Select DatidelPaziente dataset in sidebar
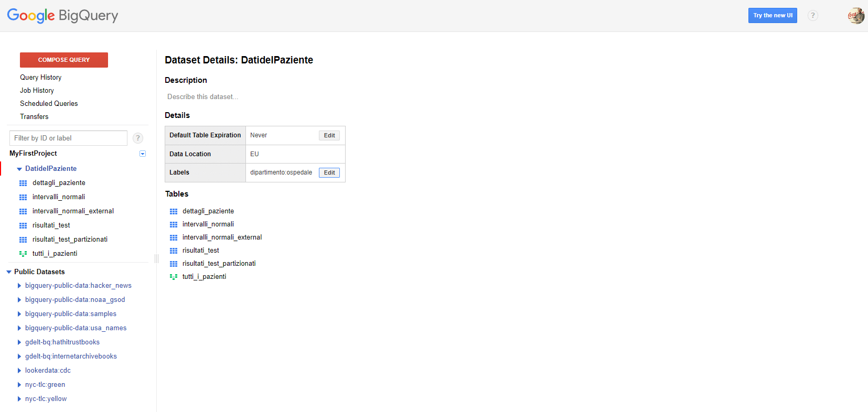 pos(51,168)
